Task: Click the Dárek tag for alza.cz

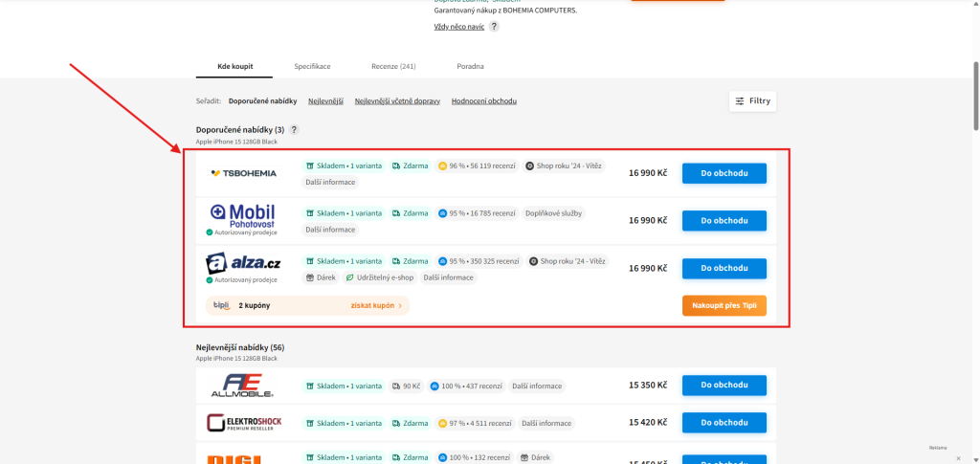Action: 321,277
